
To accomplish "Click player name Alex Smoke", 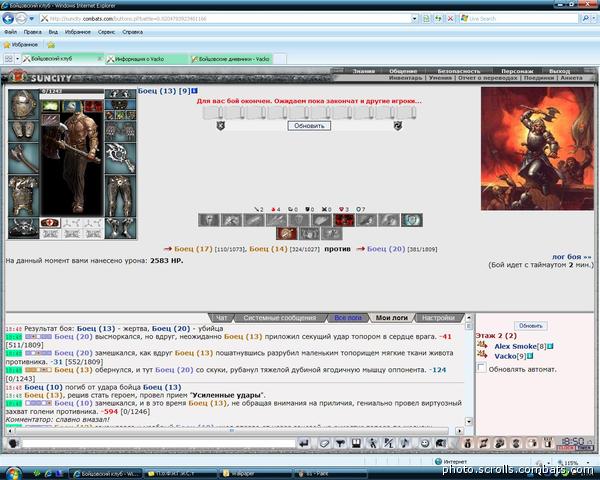I will 515,346.
